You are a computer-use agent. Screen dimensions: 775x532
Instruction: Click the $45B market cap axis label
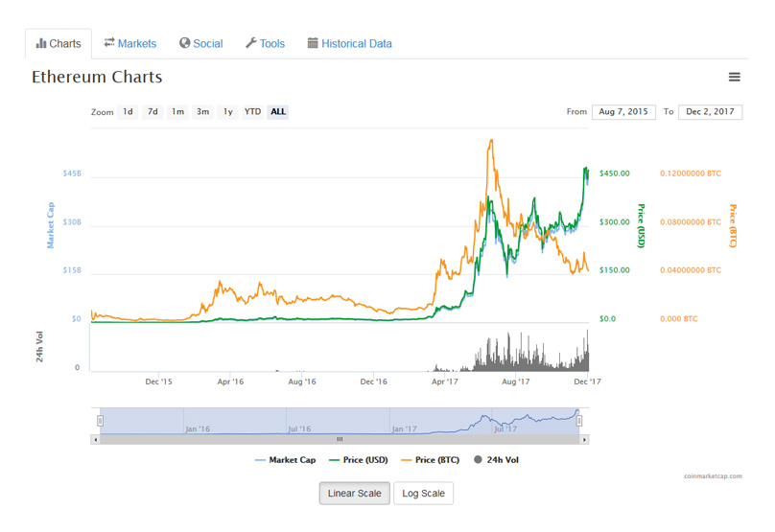point(72,173)
